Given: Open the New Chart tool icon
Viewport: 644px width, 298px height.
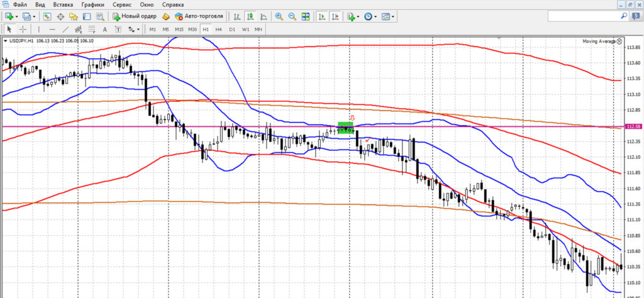Looking at the screenshot, I should point(9,16).
